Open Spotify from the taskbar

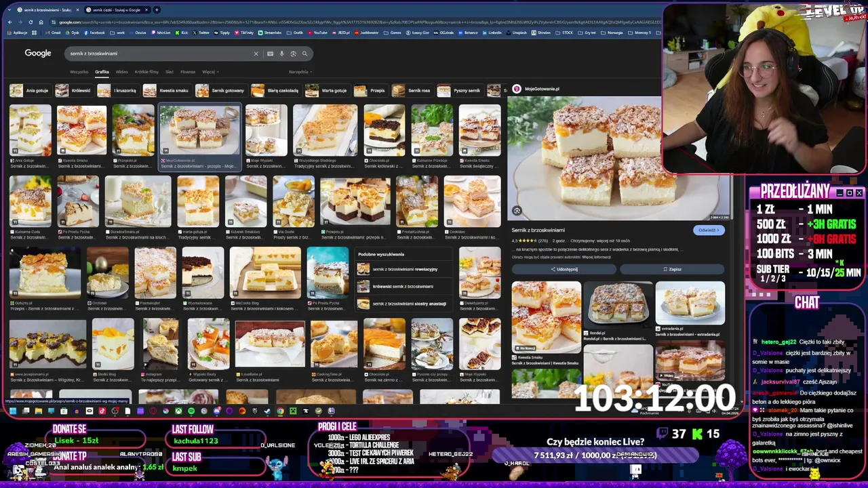(x=191, y=411)
